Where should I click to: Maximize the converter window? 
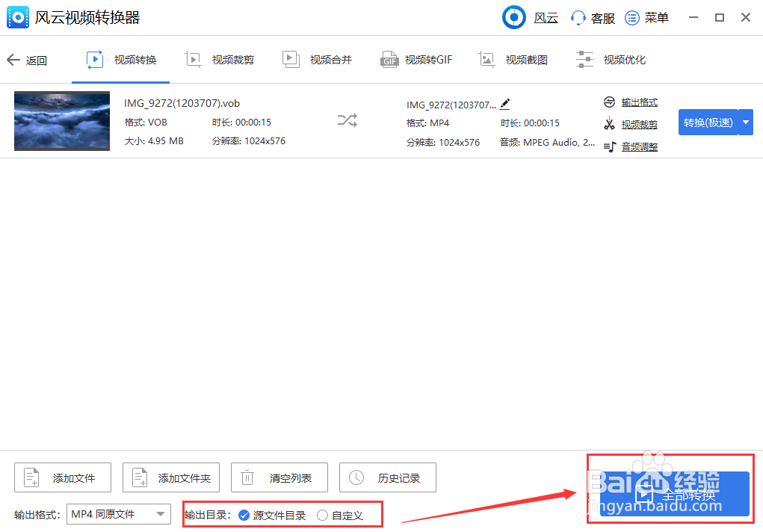[x=719, y=17]
